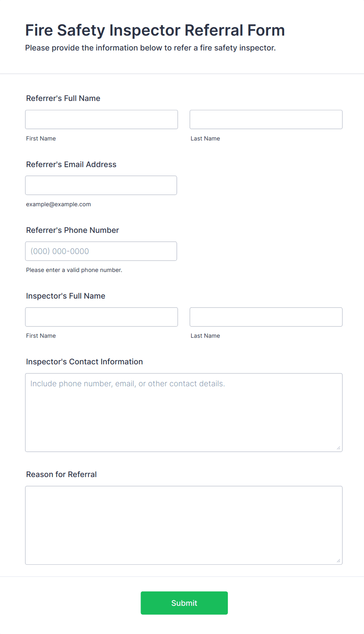Focus the Referrer's Email Address field

pyautogui.click(x=101, y=185)
